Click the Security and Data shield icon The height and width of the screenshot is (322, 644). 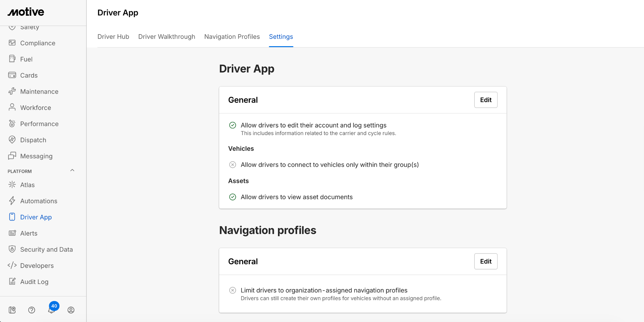pyautogui.click(x=12, y=249)
